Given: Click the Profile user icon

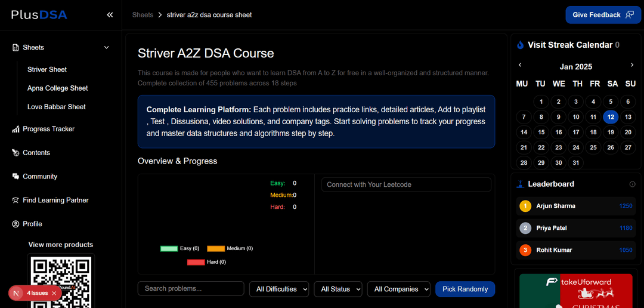Looking at the screenshot, I should 16,224.
